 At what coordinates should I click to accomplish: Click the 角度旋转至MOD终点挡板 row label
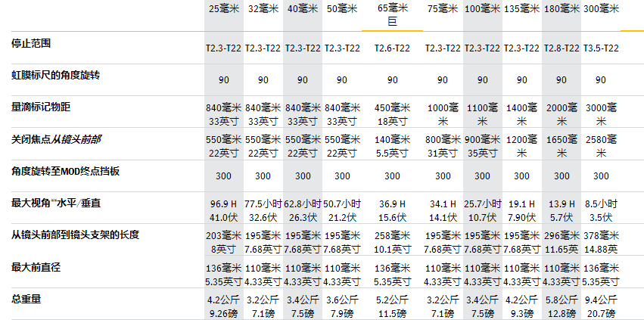[x=65, y=171]
